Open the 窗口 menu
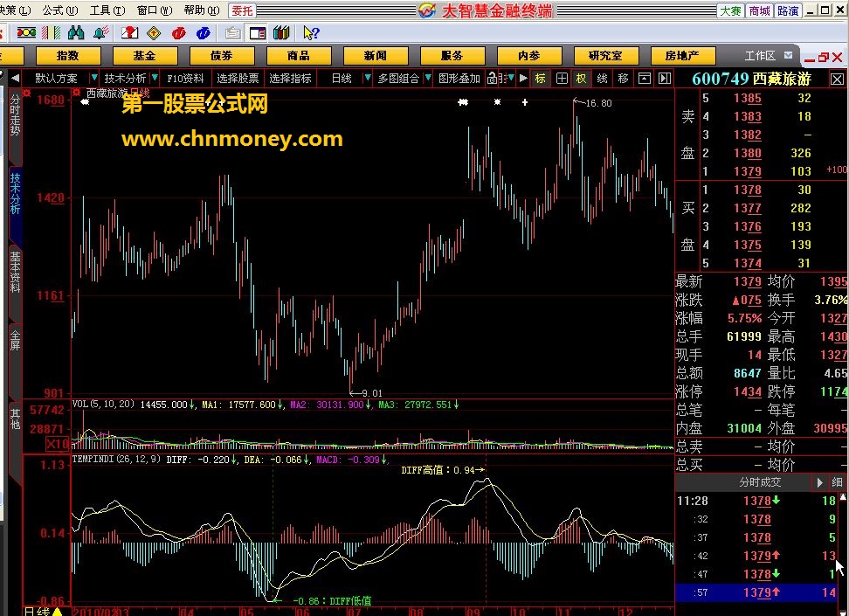 click(155, 10)
